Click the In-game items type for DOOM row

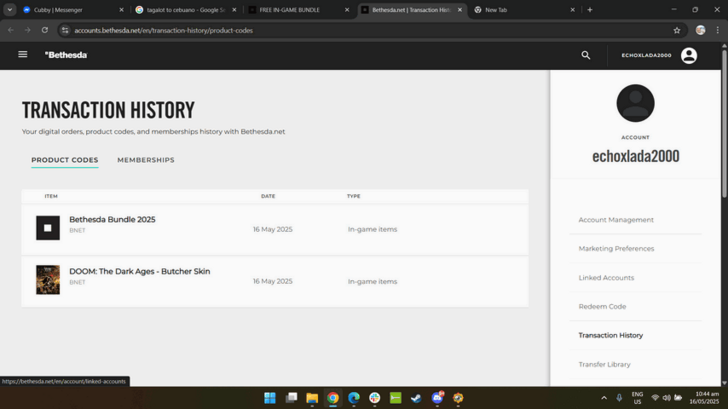pos(372,281)
